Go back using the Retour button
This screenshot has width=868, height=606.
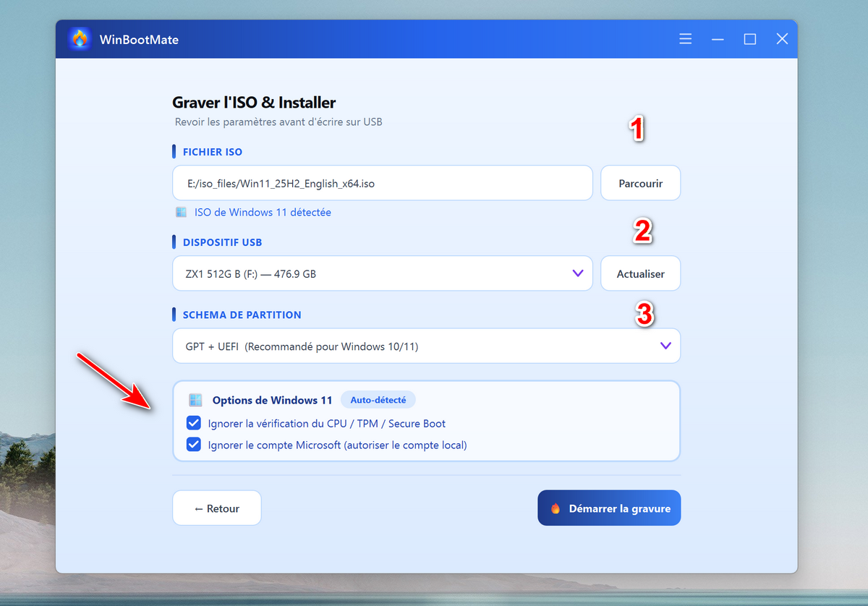(x=216, y=508)
